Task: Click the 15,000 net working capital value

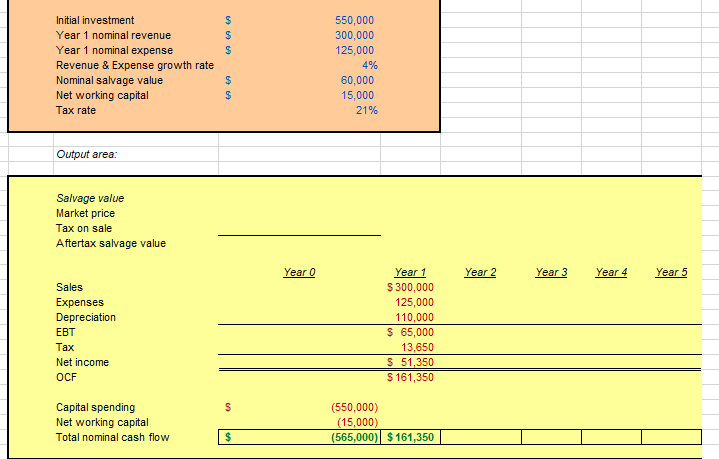Action: (x=357, y=95)
